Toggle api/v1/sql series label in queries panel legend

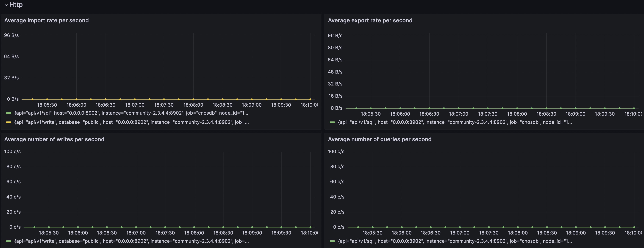[455, 241]
